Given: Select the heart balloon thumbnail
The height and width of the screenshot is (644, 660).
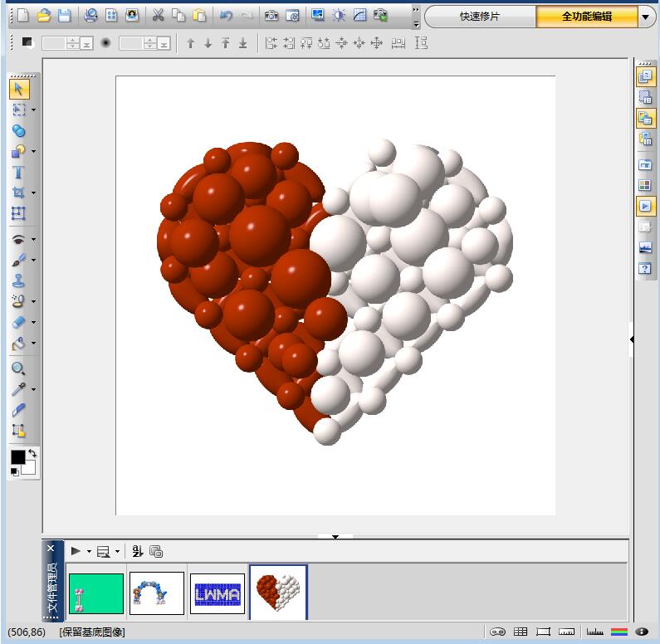Looking at the screenshot, I should [x=278, y=593].
